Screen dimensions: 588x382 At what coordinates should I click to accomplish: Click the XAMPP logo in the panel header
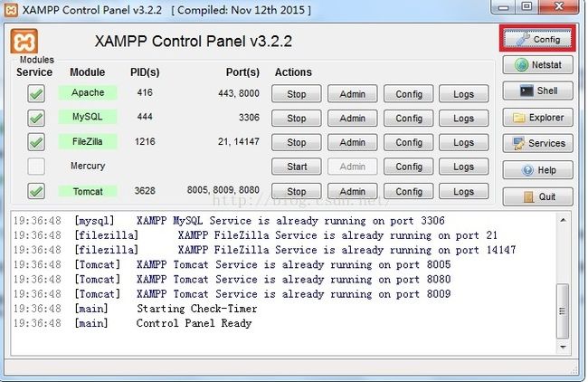pos(24,41)
